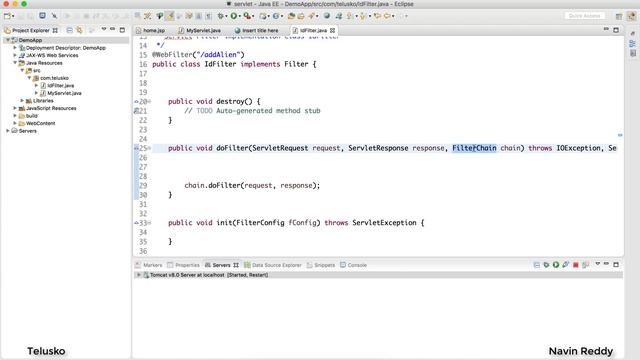Click the chain.doFilter code line
Screen dimensions: 640x360
(x=252, y=186)
